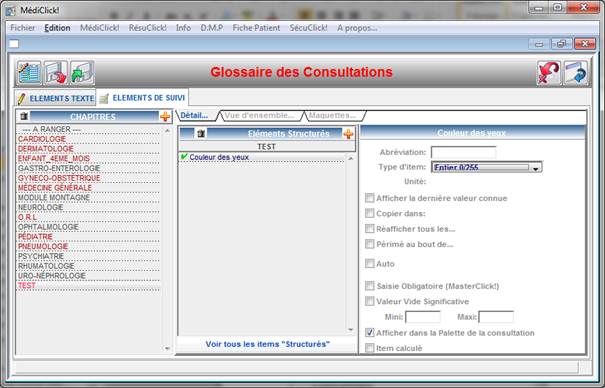Add a chapter with the CHAPITRES plus icon
This screenshot has width=605, height=388.
(x=165, y=116)
